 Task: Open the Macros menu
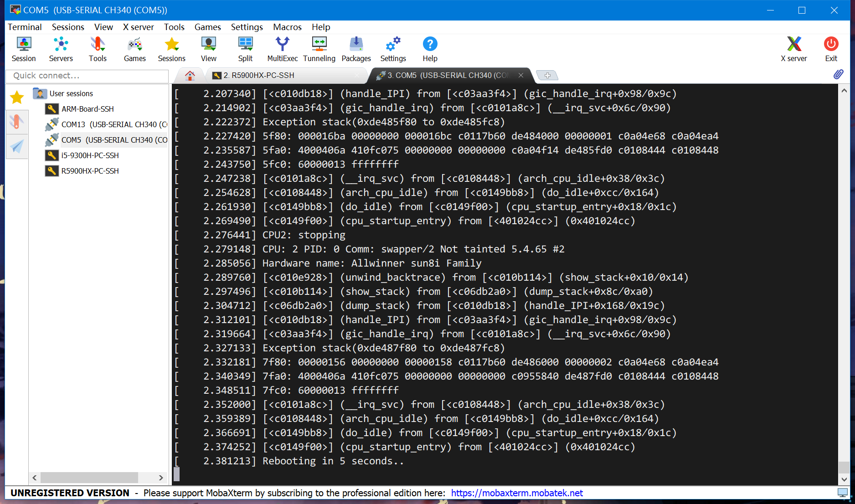(x=287, y=27)
